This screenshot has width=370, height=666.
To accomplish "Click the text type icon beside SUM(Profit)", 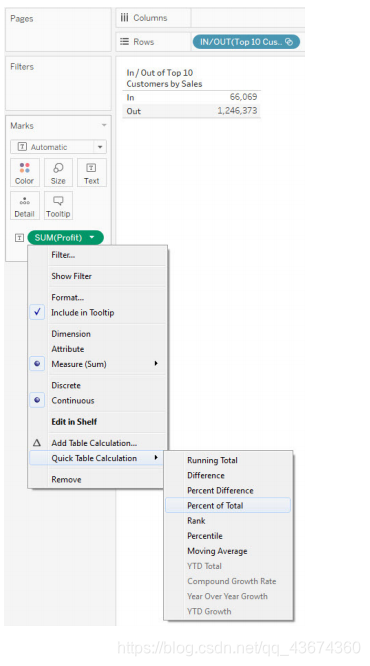I will (19, 238).
